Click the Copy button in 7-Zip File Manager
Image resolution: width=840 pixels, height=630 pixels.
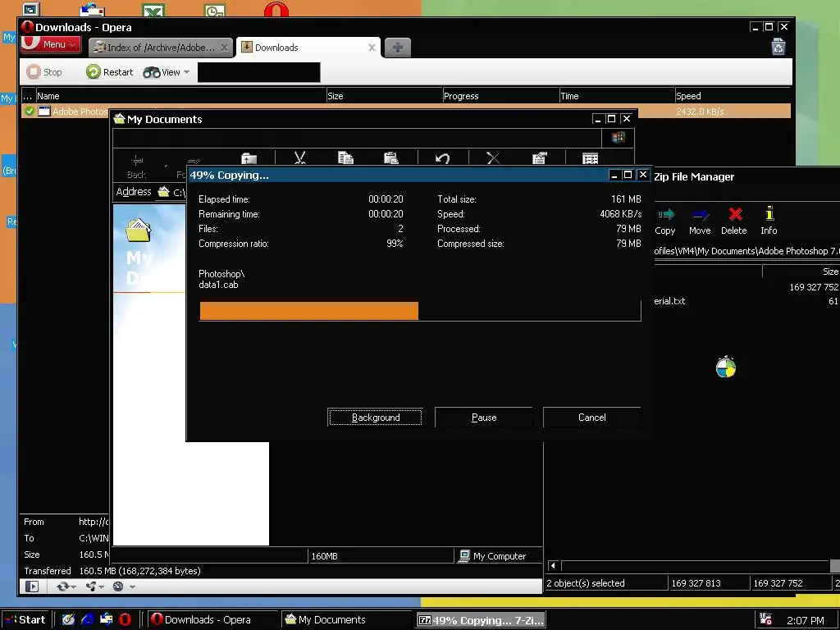coord(664,221)
